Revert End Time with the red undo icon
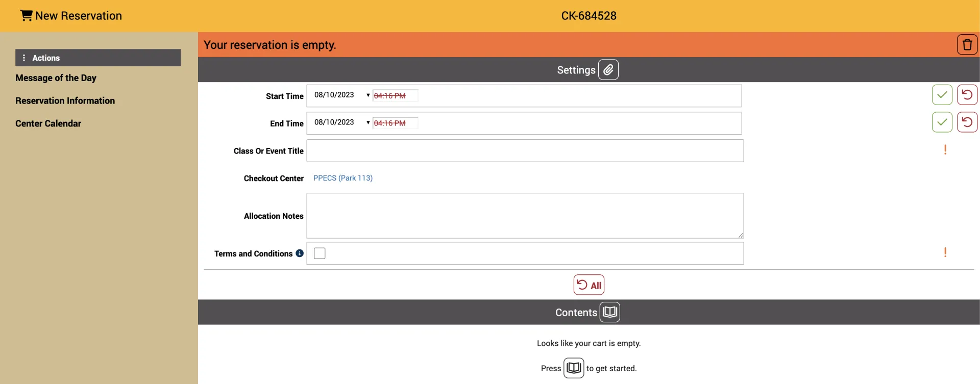The height and width of the screenshot is (384, 980). (967, 122)
